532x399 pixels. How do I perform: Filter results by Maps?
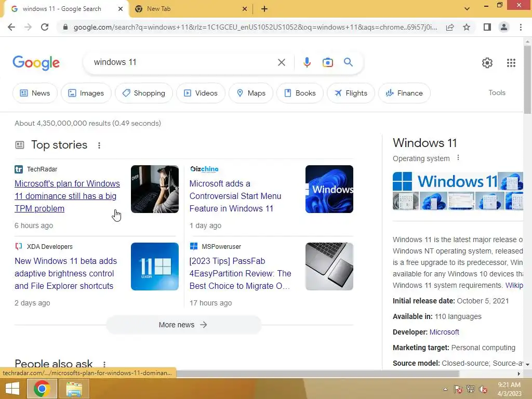(x=251, y=93)
